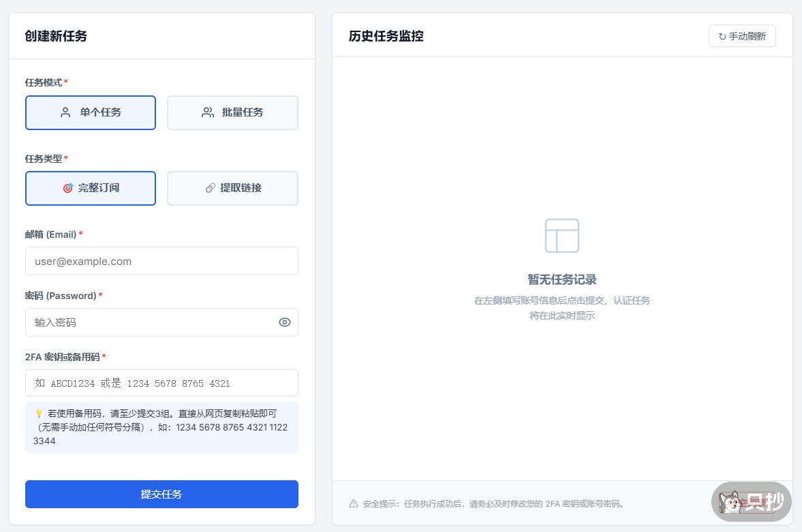Click the empty table placeholder icon
The height and width of the screenshot is (532, 802).
562,236
